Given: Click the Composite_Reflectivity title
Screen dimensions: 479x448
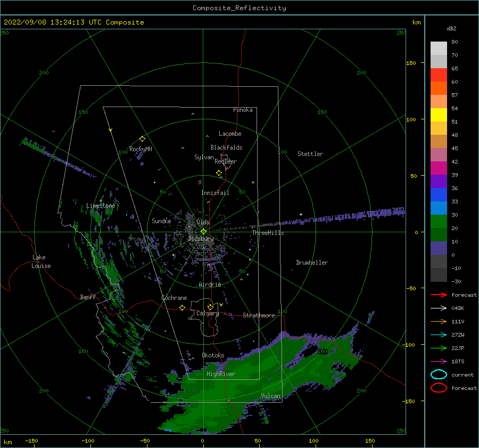Looking at the screenshot, I should click(x=240, y=8).
